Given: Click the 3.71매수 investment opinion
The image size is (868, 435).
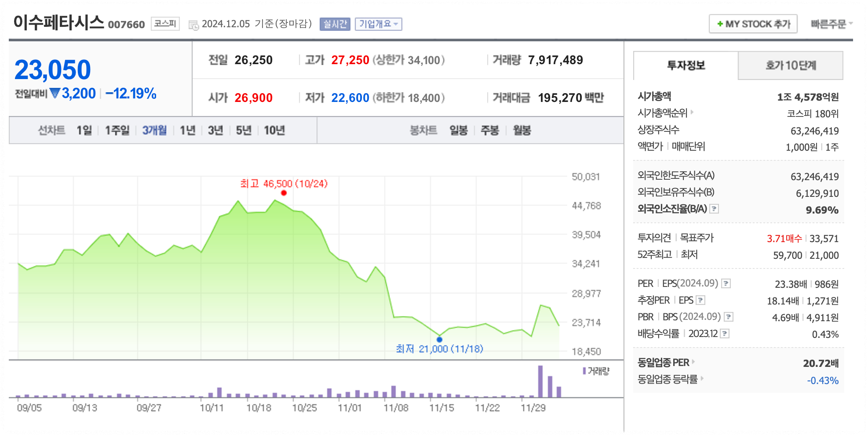Looking at the screenshot, I should [784, 239].
